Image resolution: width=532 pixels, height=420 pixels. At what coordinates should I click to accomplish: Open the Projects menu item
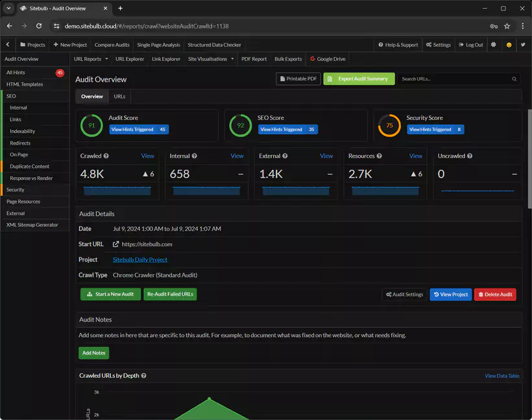click(32, 45)
